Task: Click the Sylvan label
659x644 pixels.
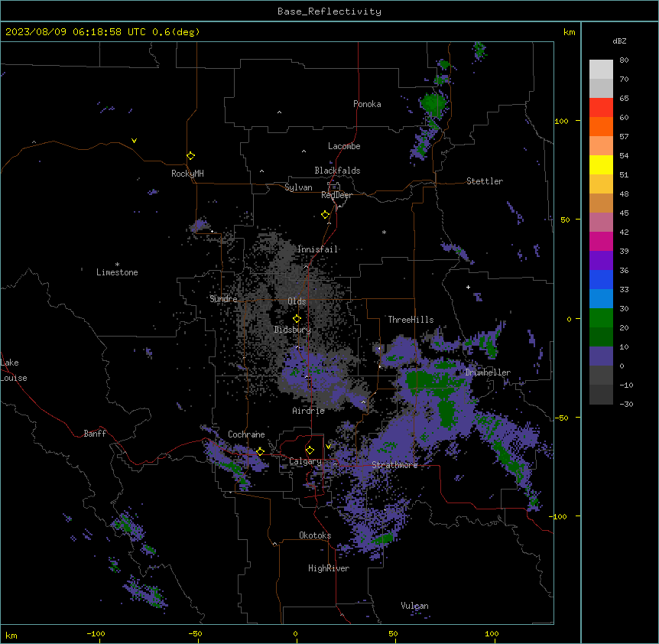Action: point(298,187)
